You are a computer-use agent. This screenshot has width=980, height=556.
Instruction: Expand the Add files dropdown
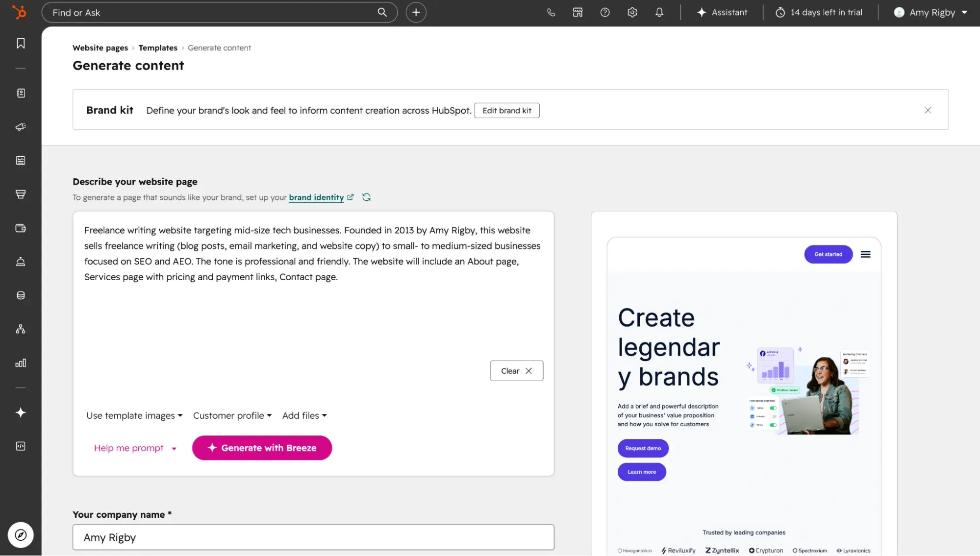(x=304, y=416)
